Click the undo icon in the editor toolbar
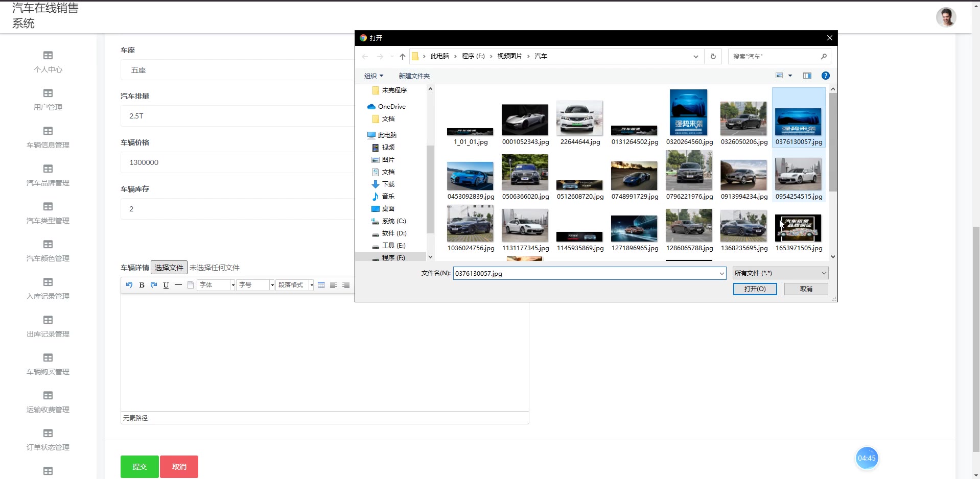Screen dimensions: 980x479 [x=129, y=285]
